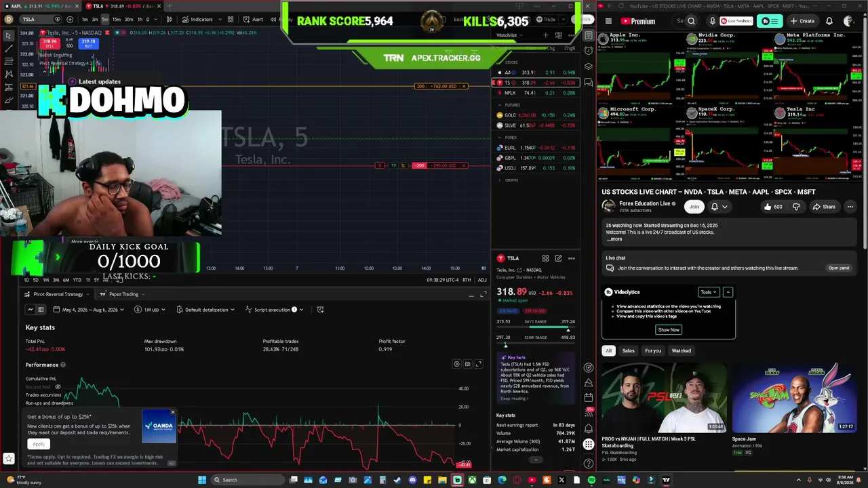Share the YouTube live stream
The width and height of the screenshot is (868, 488).
824,207
